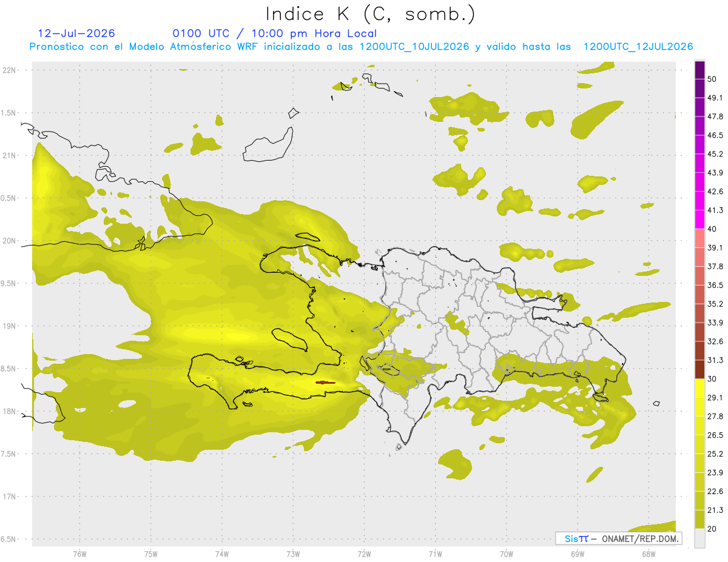Click the colorbar value "45.2"

715,154
